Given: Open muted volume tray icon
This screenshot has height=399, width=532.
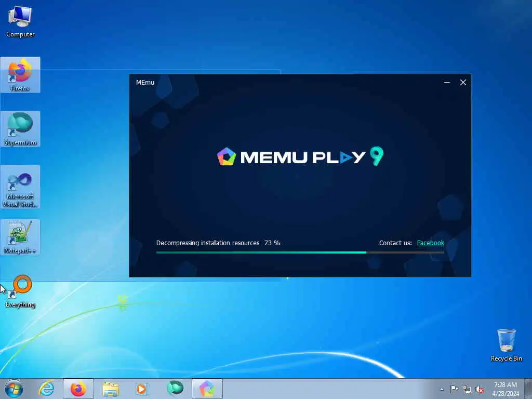Looking at the screenshot, I should point(480,389).
